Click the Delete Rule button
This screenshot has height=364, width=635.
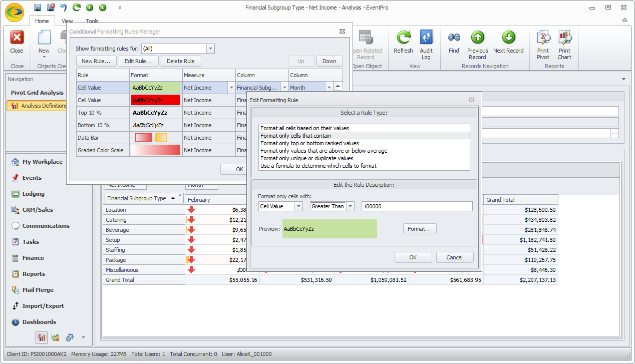click(181, 61)
